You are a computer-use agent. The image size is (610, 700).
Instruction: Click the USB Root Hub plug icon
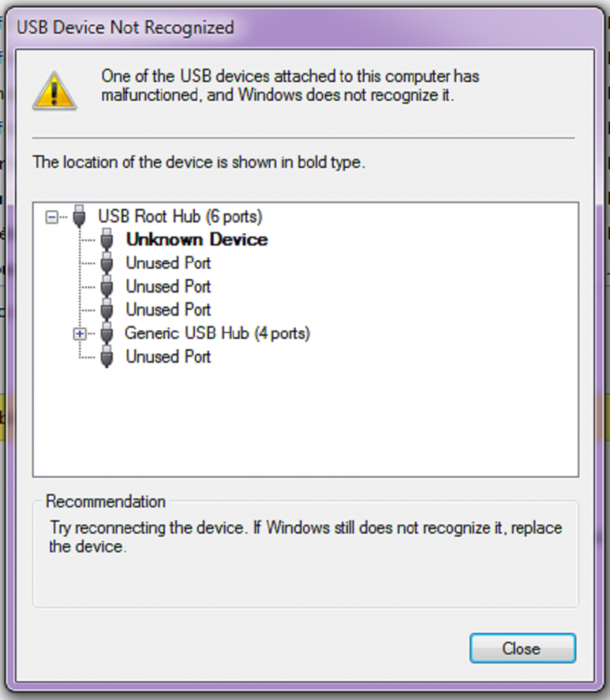click(80, 217)
